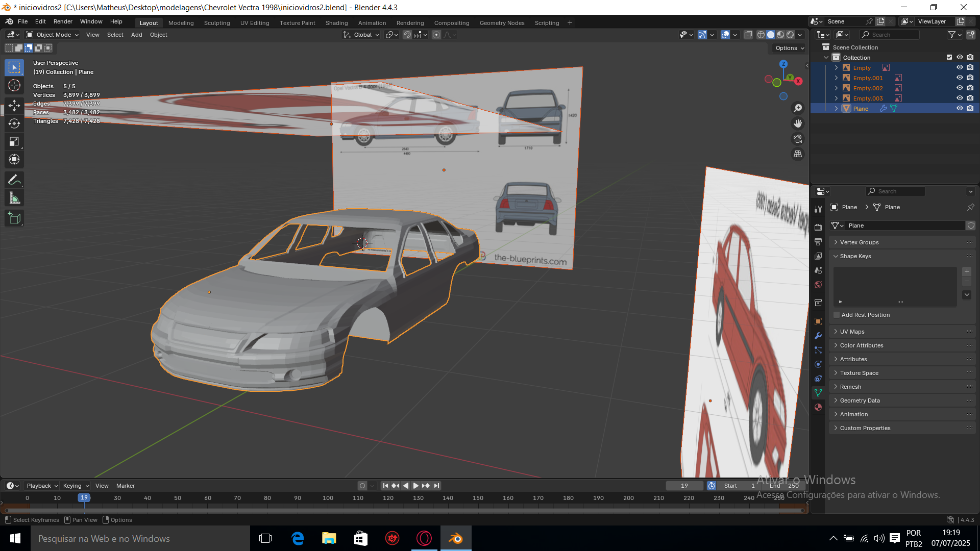Open the Render menu

(63, 21)
